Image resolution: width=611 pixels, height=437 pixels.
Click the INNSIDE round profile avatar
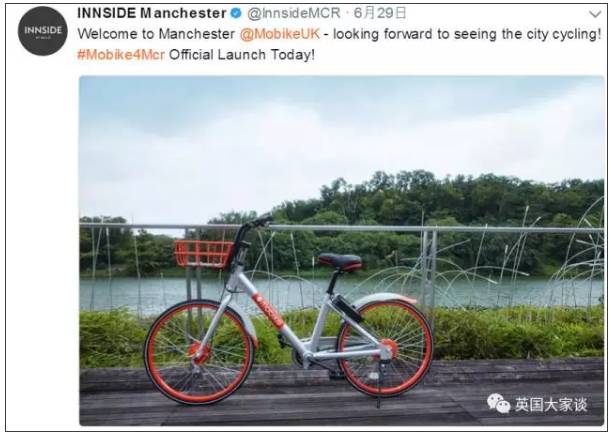coord(42,31)
